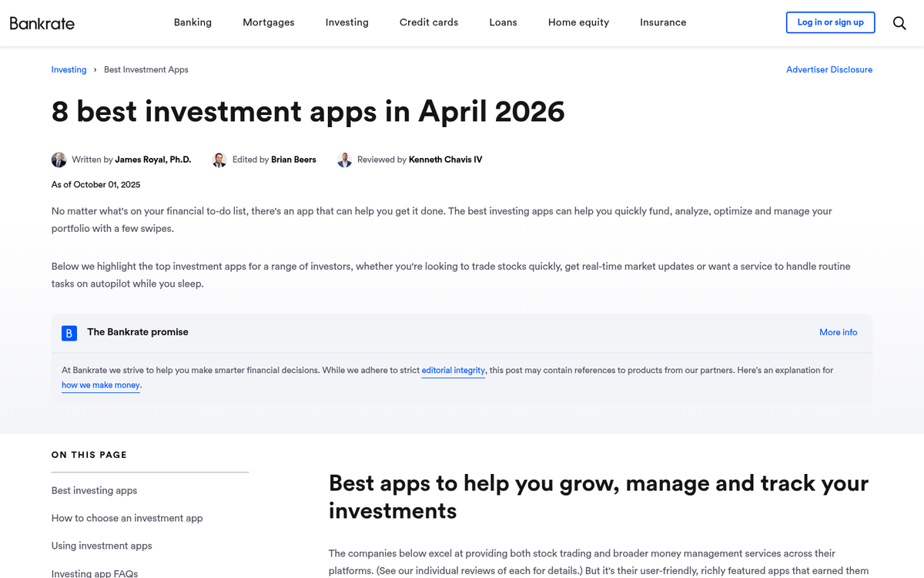Jump to Best investing apps section
Image resolution: width=924 pixels, height=578 pixels.
tap(94, 490)
